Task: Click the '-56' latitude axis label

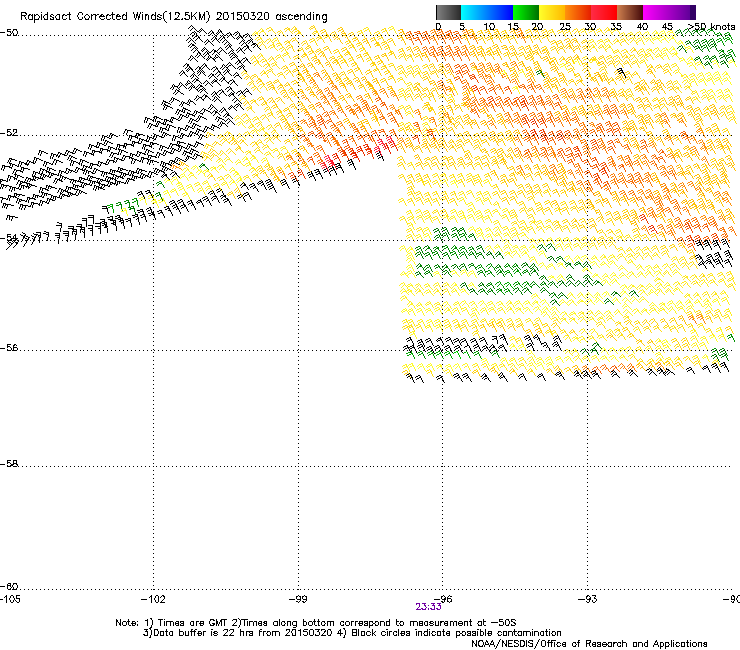Action: tap(9, 348)
